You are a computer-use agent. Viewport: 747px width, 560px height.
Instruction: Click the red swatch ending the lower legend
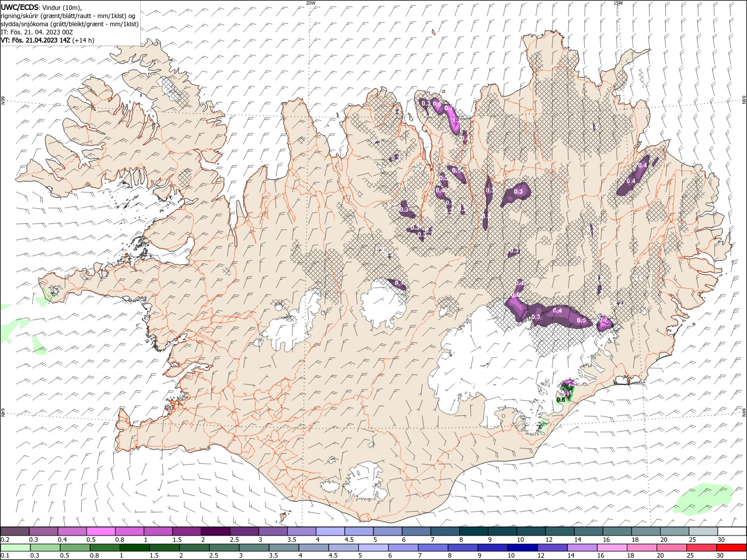[731, 548]
